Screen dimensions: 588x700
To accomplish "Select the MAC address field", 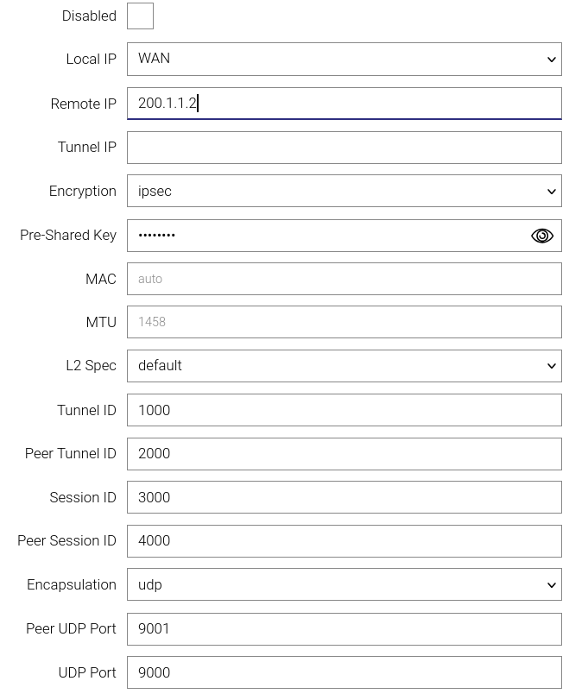I will pos(344,279).
